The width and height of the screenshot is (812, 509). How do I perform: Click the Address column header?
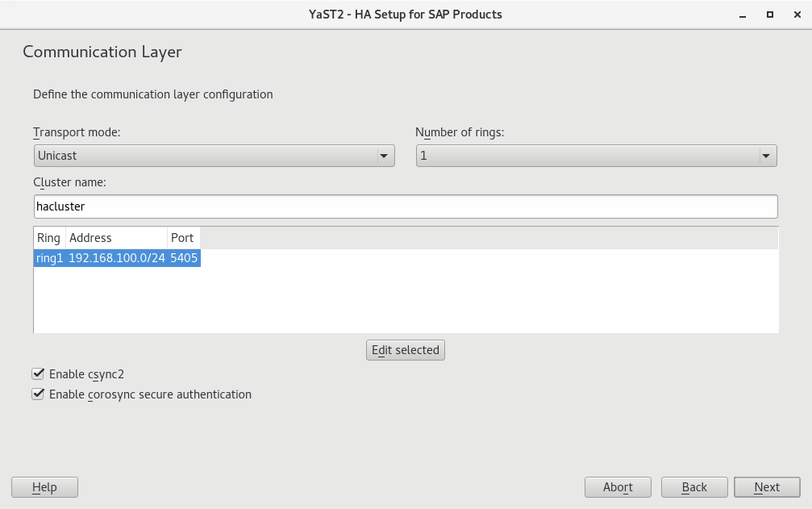pos(115,238)
